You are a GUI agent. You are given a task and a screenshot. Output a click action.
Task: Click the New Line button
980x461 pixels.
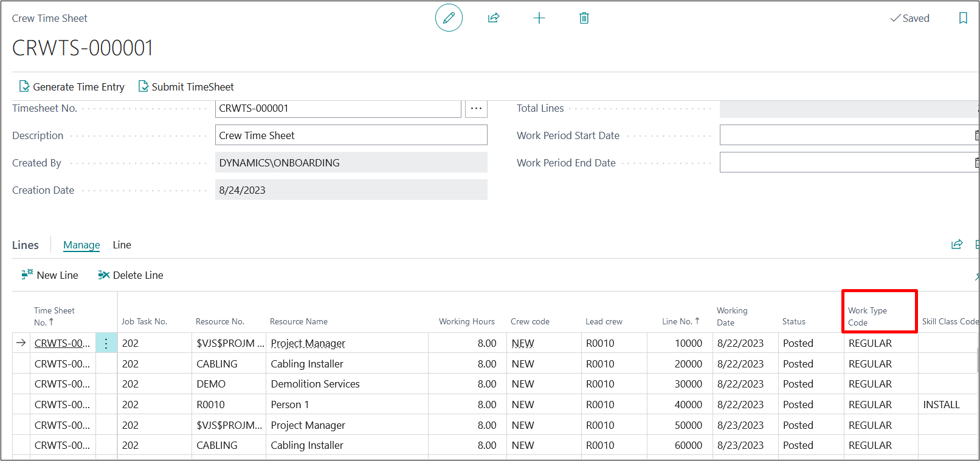(x=50, y=275)
